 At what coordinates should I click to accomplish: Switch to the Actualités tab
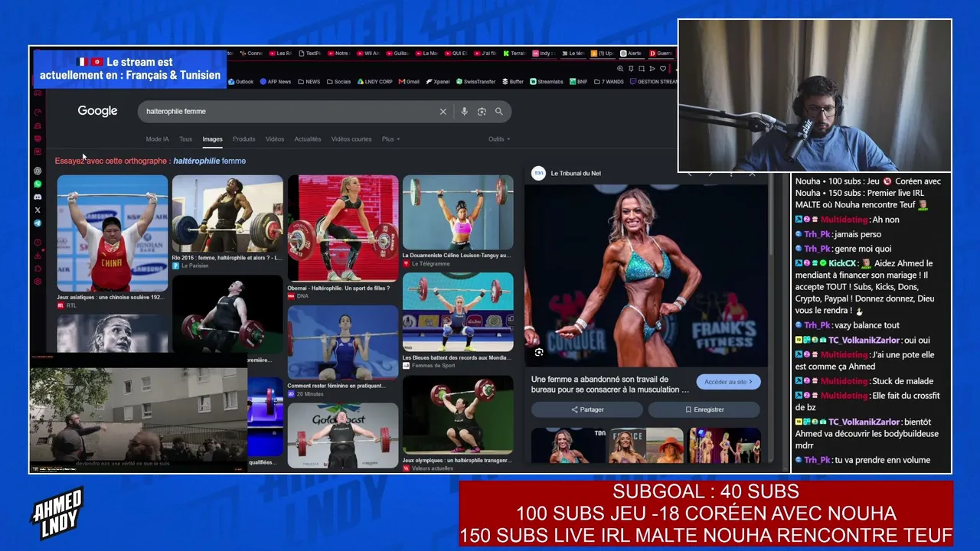click(x=308, y=139)
